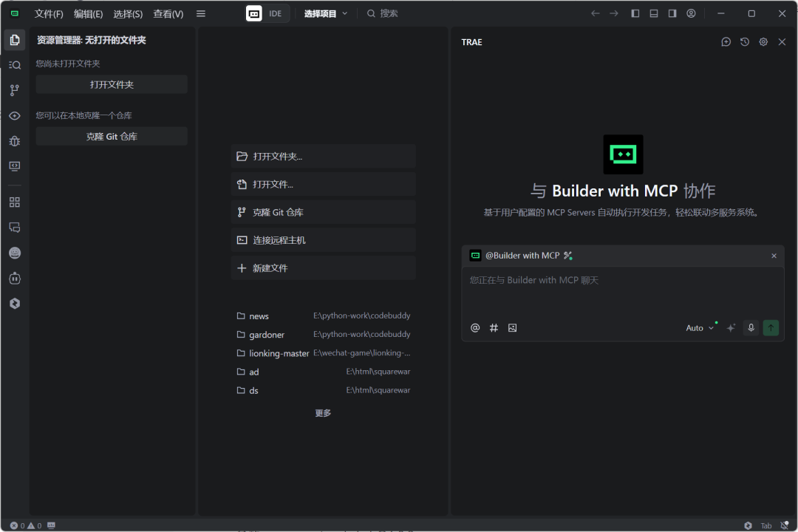Toggle the primary left sidebar layout
This screenshot has width=798, height=532.
click(635, 14)
